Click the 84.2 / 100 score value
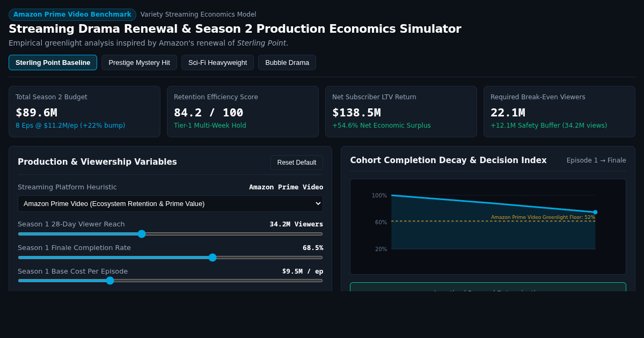 tap(208, 113)
